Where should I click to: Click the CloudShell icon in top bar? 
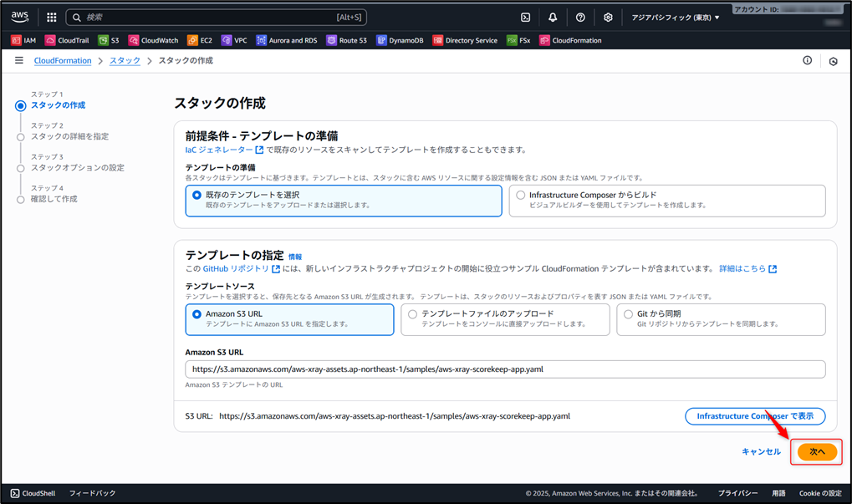[x=525, y=17]
